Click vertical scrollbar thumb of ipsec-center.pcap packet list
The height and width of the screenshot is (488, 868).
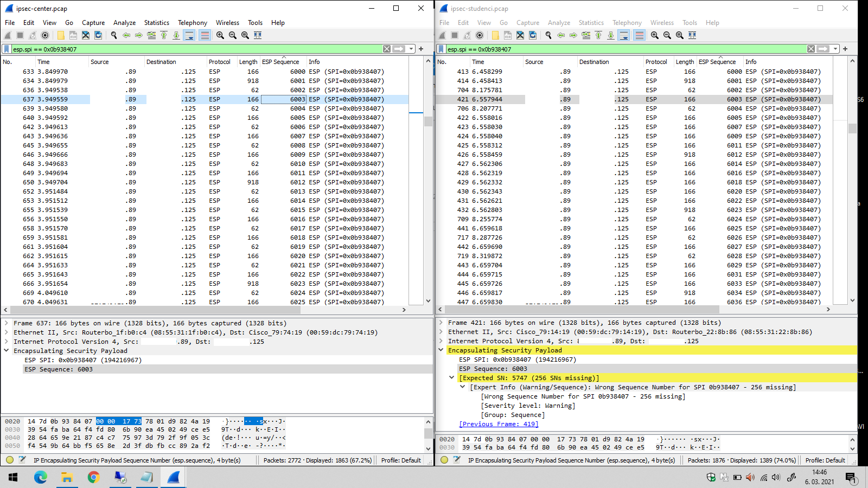[428, 121]
